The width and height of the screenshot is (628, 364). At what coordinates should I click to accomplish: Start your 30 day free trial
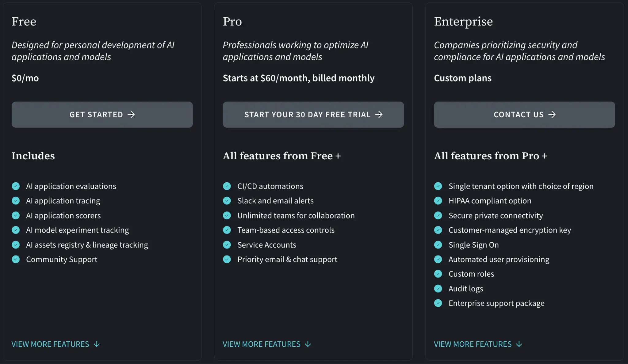pyautogui.click(x=313, y=115)
